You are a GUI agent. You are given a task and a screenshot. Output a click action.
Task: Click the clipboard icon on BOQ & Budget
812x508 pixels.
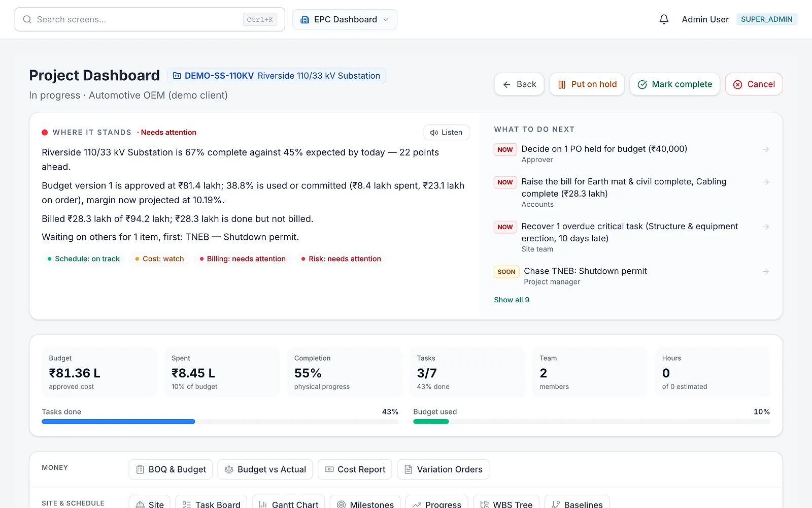(140, 469)
